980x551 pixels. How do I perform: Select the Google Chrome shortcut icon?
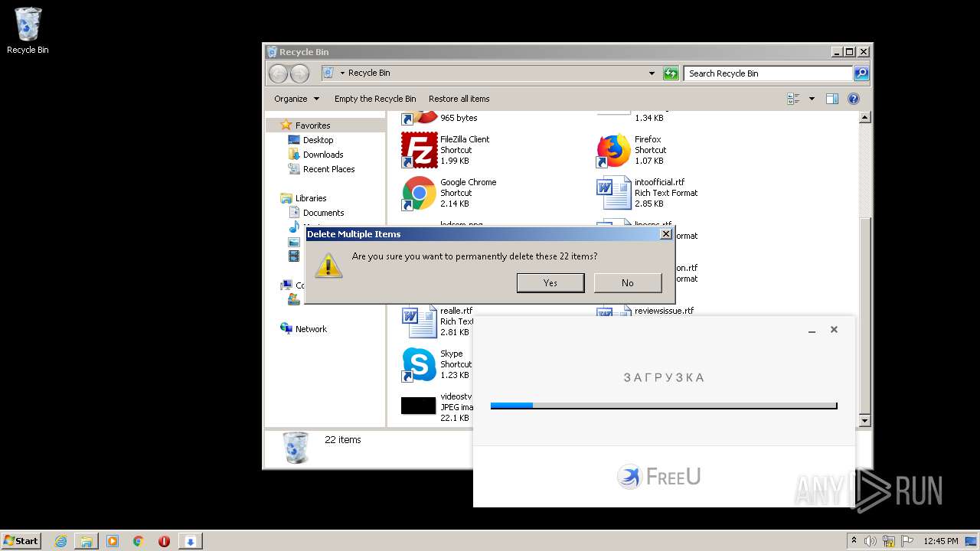point(419,193)
